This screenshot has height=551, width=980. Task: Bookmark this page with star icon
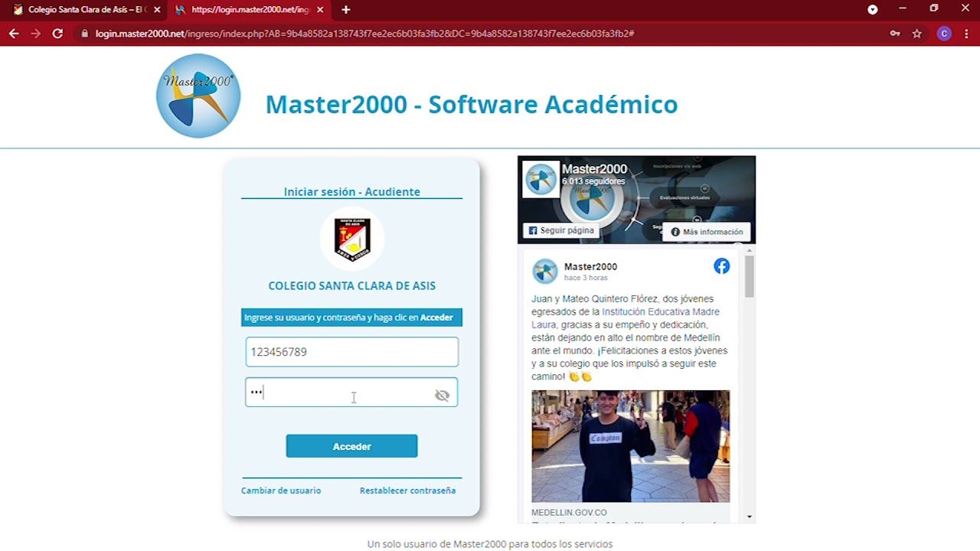coord(917,34)
